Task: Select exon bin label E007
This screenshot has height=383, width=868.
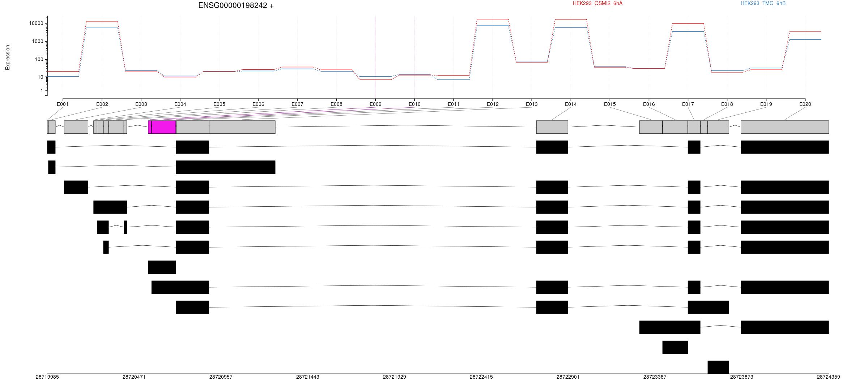Action: point(297,104)
